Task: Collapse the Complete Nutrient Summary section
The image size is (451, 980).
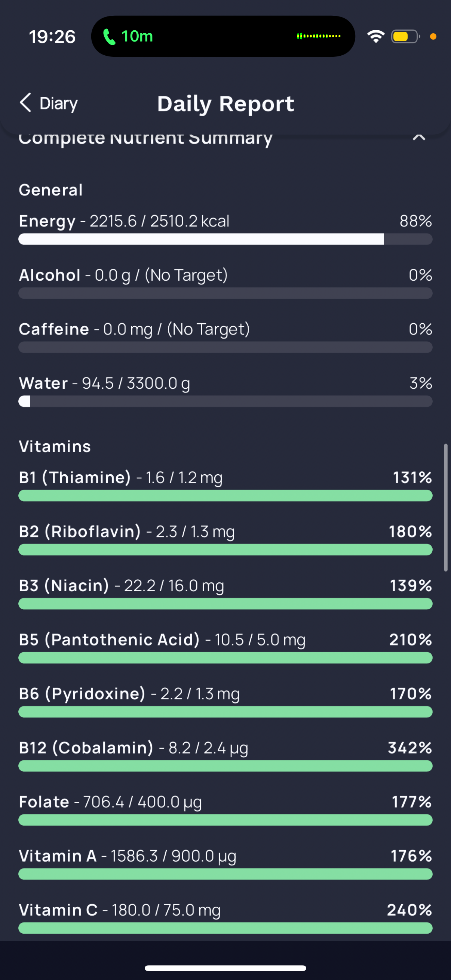Action: point(419,137)
